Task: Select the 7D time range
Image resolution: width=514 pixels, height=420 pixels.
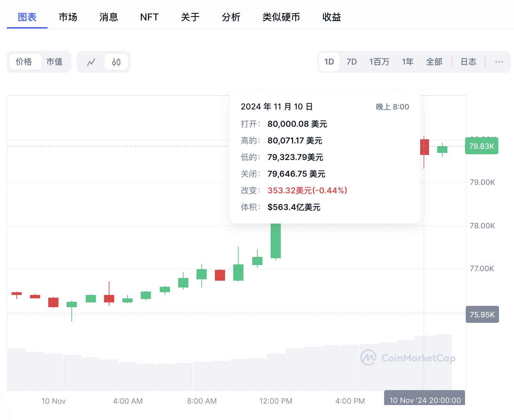Action: [x=352, y=62]
